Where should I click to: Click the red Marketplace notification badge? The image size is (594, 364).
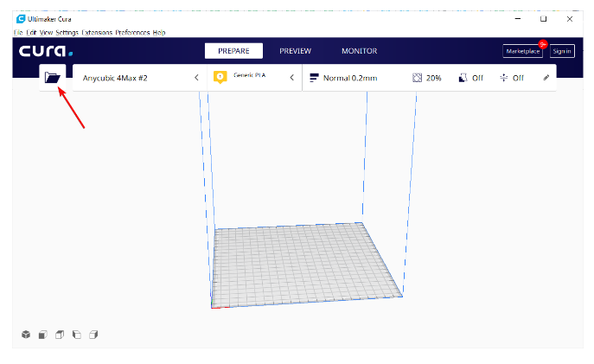(x=543, y=44)
